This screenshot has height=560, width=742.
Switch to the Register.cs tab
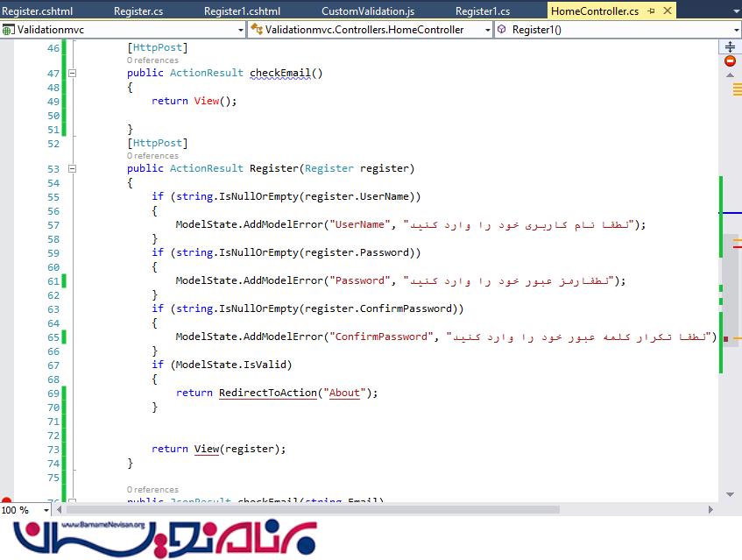(139, 11)
